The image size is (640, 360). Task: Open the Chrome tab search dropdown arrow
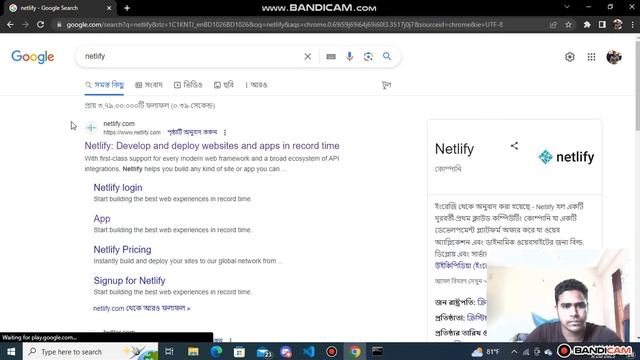point(567,7)
